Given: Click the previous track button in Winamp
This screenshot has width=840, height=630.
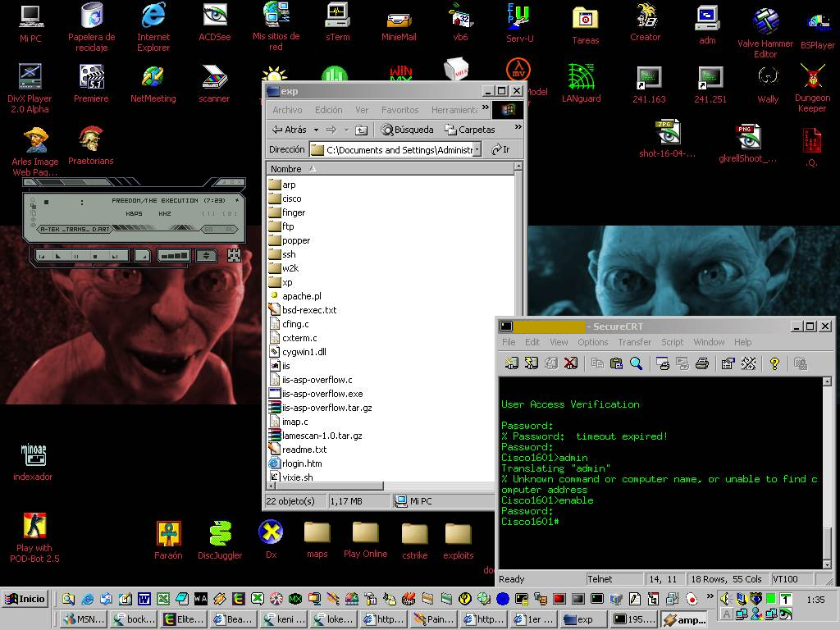Looking at the screenshot, I should pos(42,256).
